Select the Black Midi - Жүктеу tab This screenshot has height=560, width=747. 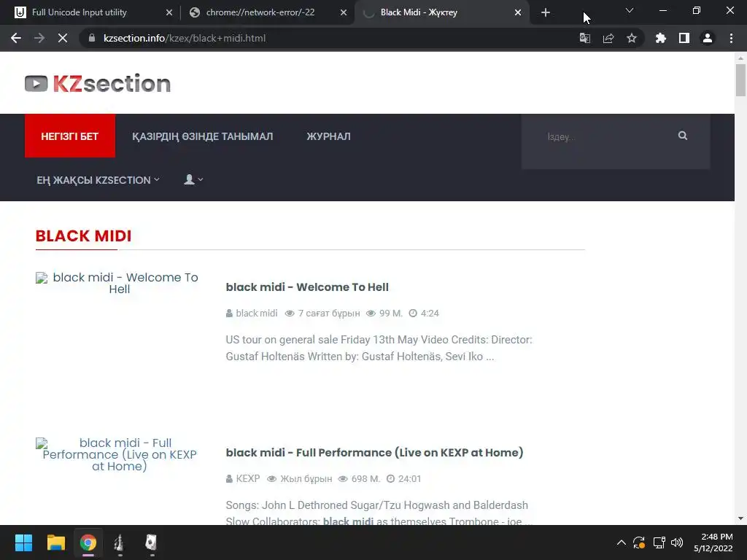point(441,13)
